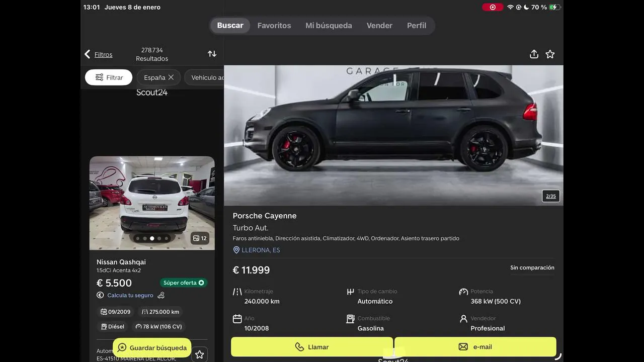Click the Combustible fuel pump icon
The image size is (644, 362).
click(x=350, y=319)
